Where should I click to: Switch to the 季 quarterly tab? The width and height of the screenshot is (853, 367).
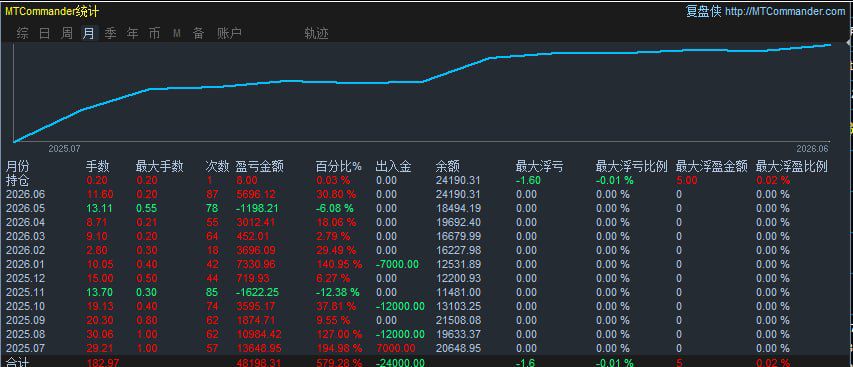(x=110, y=34)
